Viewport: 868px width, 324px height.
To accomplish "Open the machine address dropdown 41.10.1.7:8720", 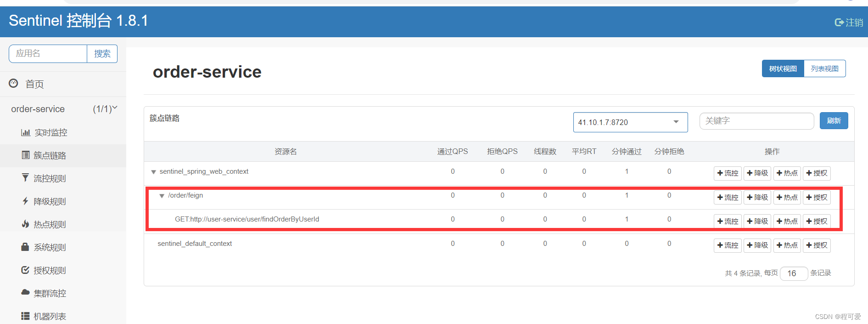I will coord(630,122).
